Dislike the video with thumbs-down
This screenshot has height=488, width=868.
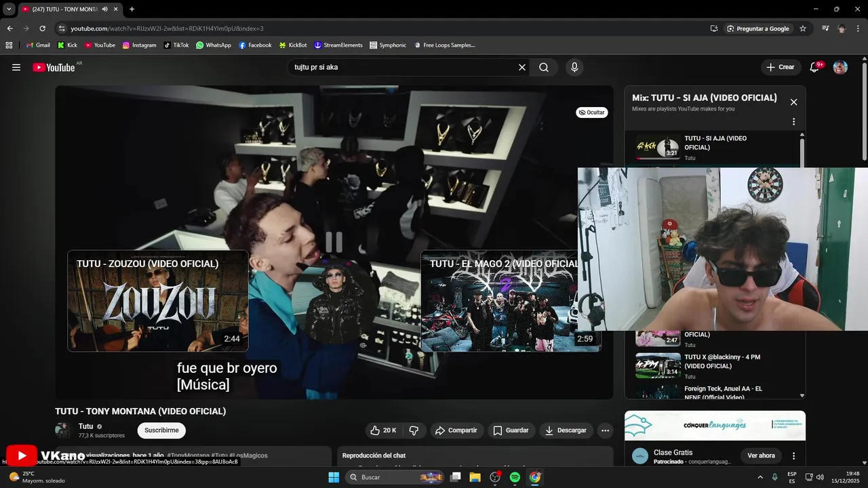(414, 430)
